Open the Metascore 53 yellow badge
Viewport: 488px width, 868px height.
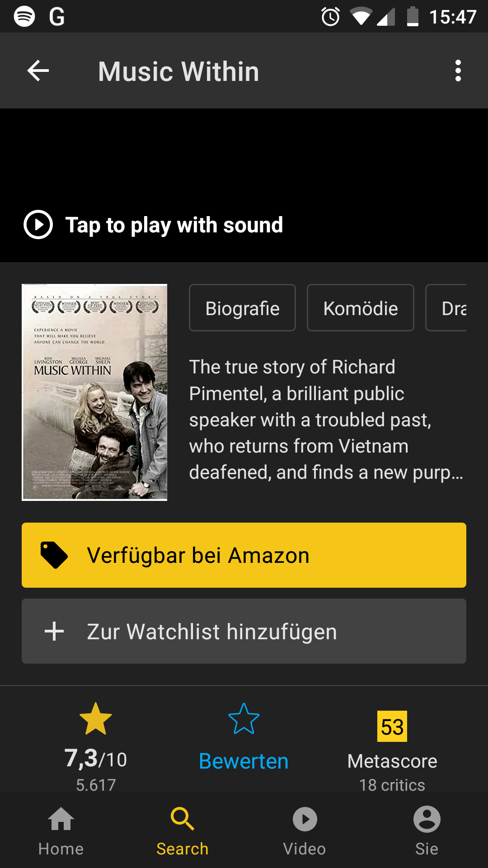click(392, 726)
